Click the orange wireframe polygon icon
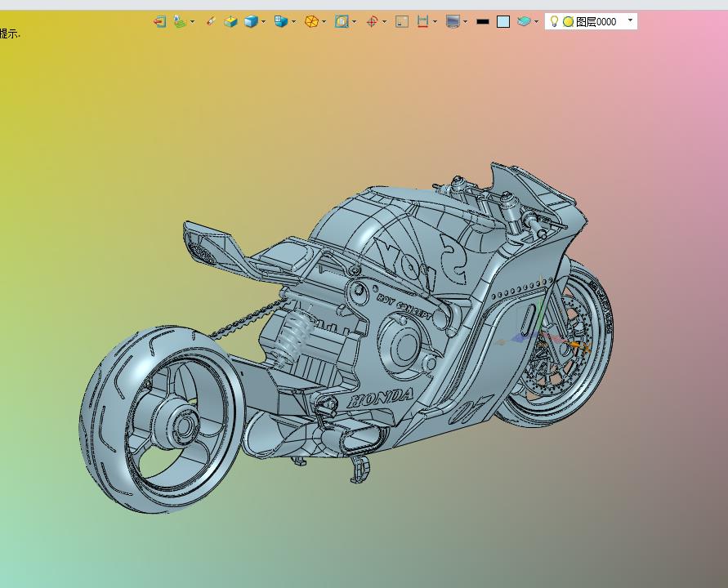The width and height of the screenshot is (728, 588). (x=311, y=22)
